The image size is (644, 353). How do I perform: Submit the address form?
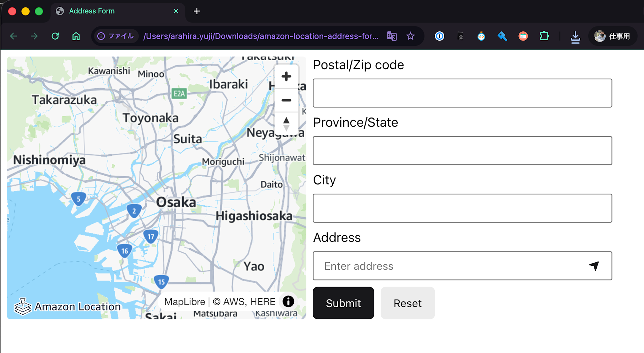[343, 303]
